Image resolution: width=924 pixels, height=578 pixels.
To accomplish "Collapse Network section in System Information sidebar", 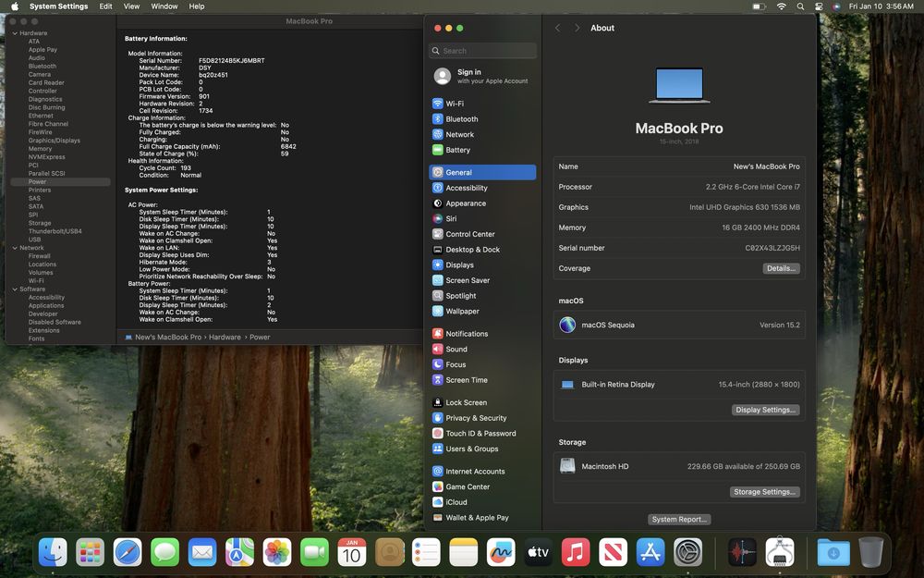I will click(x=15, y=248).
